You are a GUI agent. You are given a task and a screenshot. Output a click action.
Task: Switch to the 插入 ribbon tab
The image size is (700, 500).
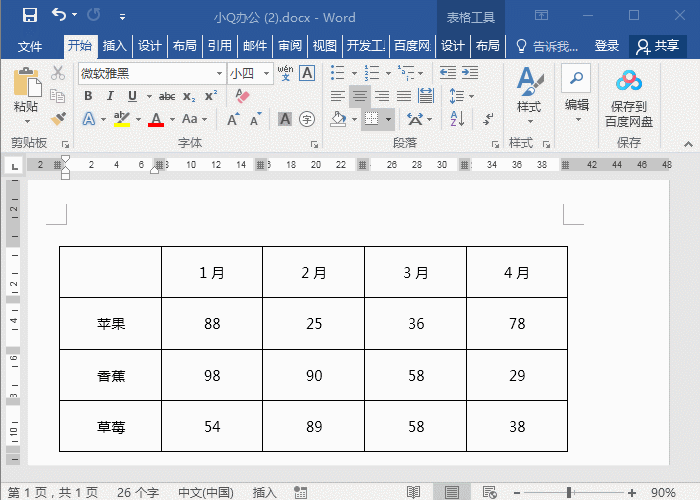click(115, 46)
